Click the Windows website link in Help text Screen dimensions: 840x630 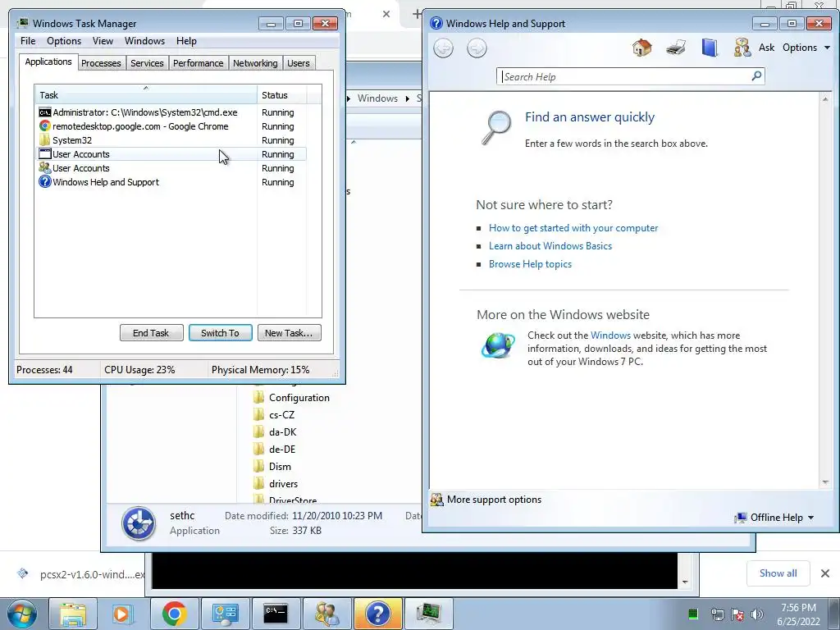(610, 336)
